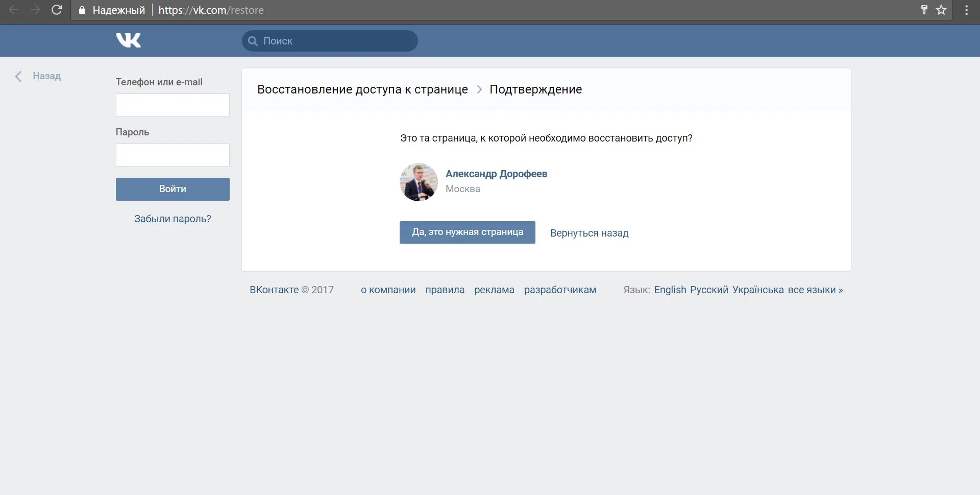The image size is (980, 495).
Task: Click the back chevron next to Назад
Action: pos(18,76)
